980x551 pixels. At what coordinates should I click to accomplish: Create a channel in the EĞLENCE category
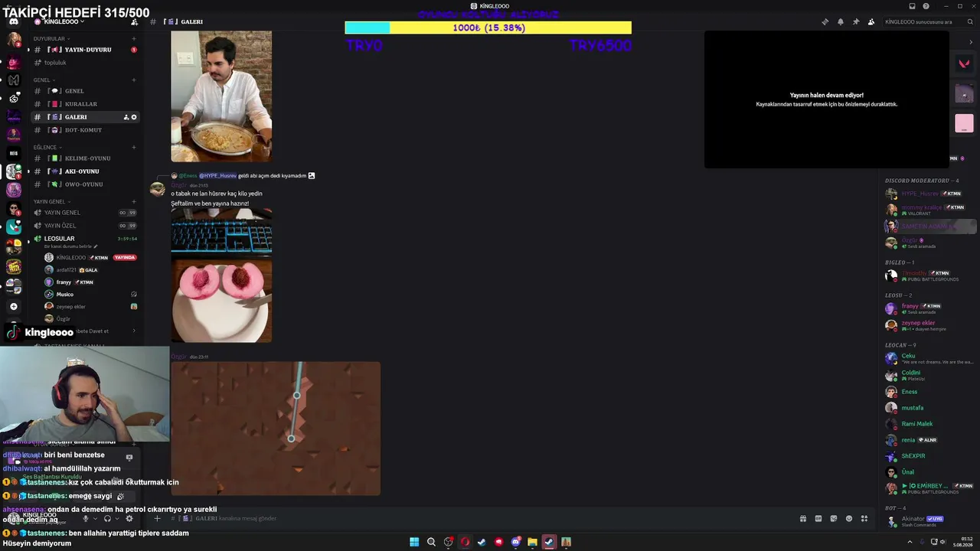(x=134, y=147)
